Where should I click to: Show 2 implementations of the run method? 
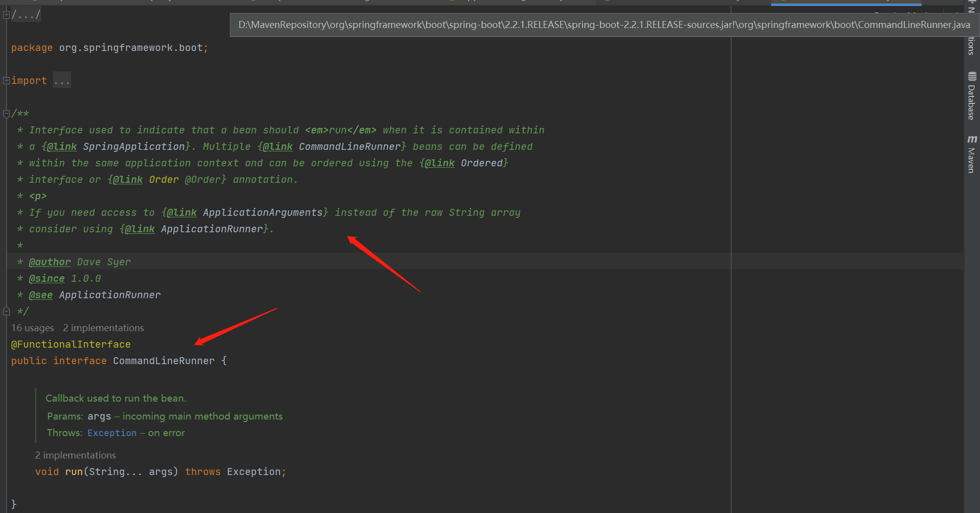[75, 456]
